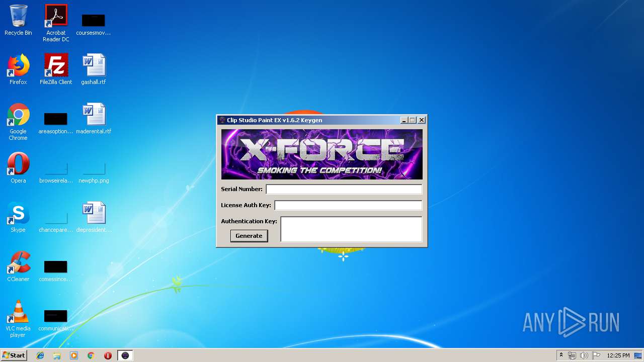Viewport: 644px width, 362px height.
Task: Open the Action Center flag icon
Action: [596, 355]
